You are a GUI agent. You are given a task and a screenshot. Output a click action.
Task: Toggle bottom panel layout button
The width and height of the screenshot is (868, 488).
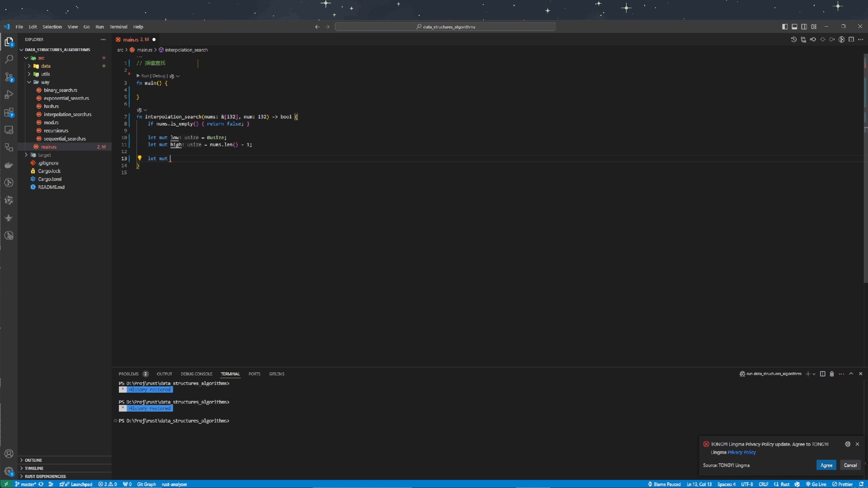794,27
